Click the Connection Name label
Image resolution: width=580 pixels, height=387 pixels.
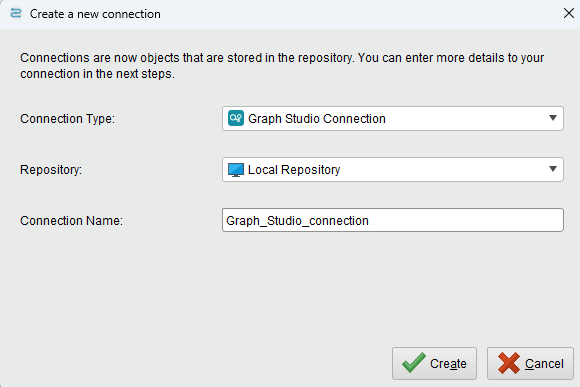[71, 221]
